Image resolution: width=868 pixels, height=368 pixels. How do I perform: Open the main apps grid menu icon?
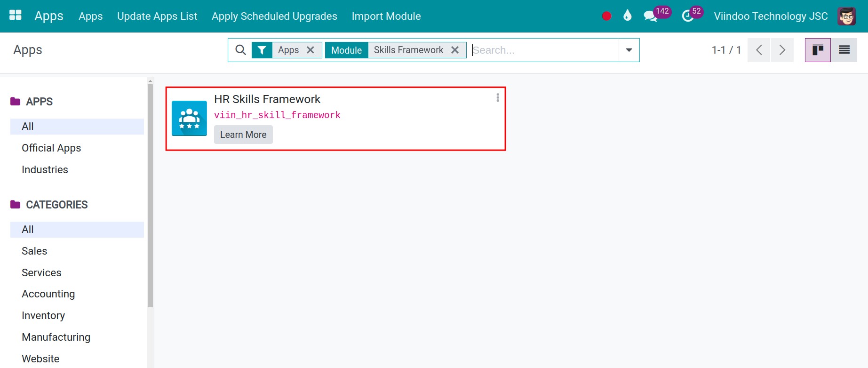[16, 15]
